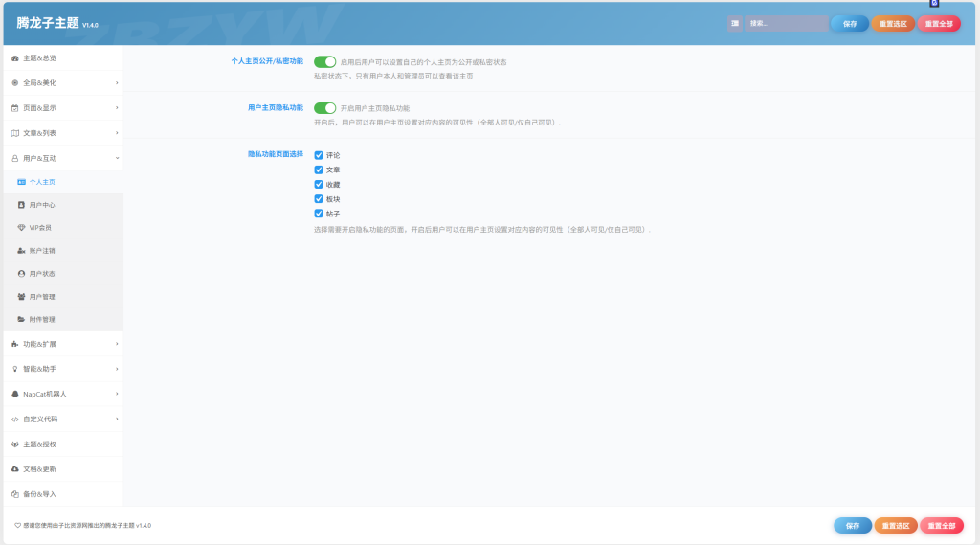
Task: Click the bottom red 重置全部 button
Action: tap(942, 526)
